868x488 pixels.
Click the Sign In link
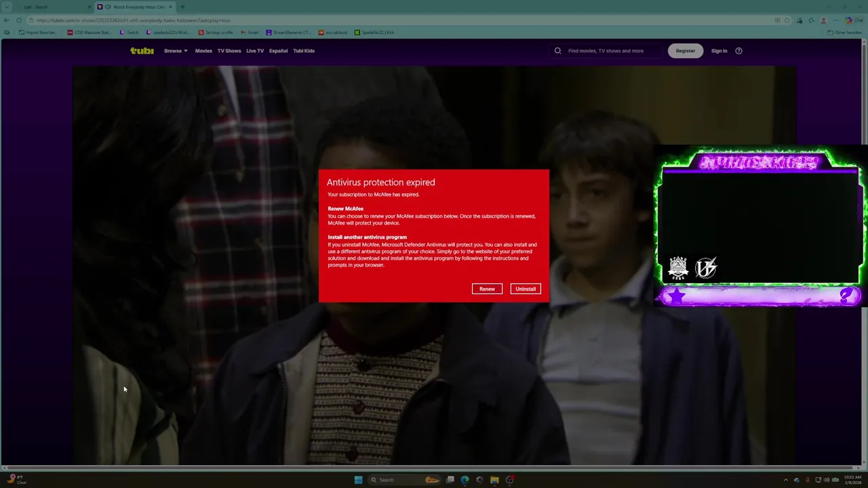click(x=719, y=51)
